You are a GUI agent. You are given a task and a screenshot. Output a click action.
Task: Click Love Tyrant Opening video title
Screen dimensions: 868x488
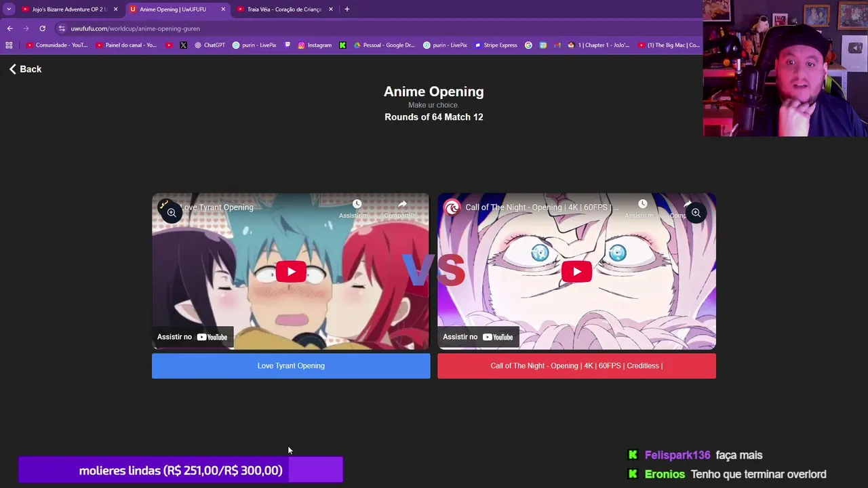pos(218,207)
